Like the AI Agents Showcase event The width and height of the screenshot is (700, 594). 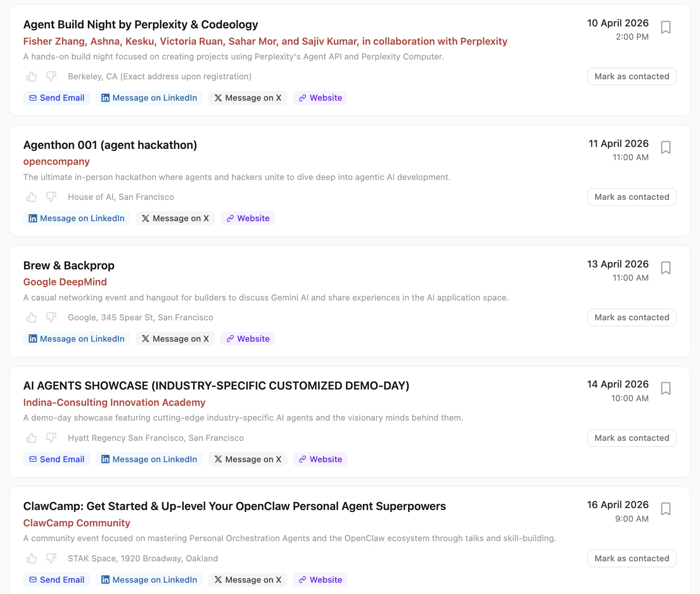click(31, 438)
